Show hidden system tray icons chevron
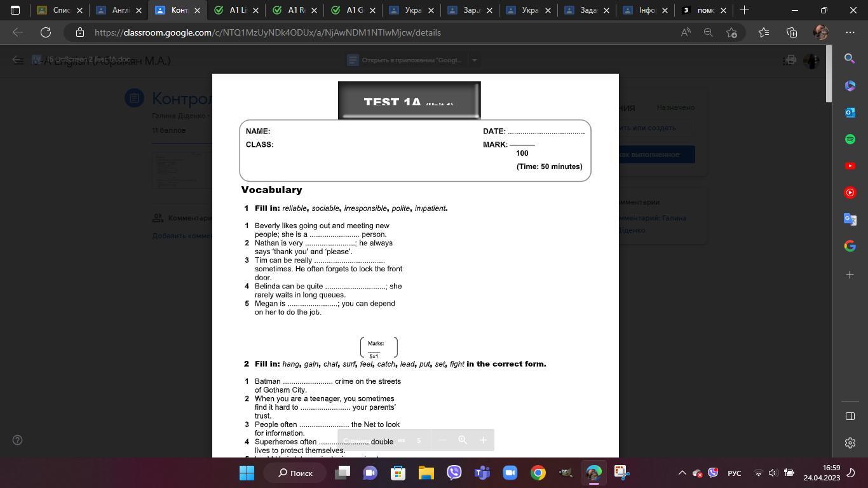This screenshot has height=488, width=868. tap(682, 473)
